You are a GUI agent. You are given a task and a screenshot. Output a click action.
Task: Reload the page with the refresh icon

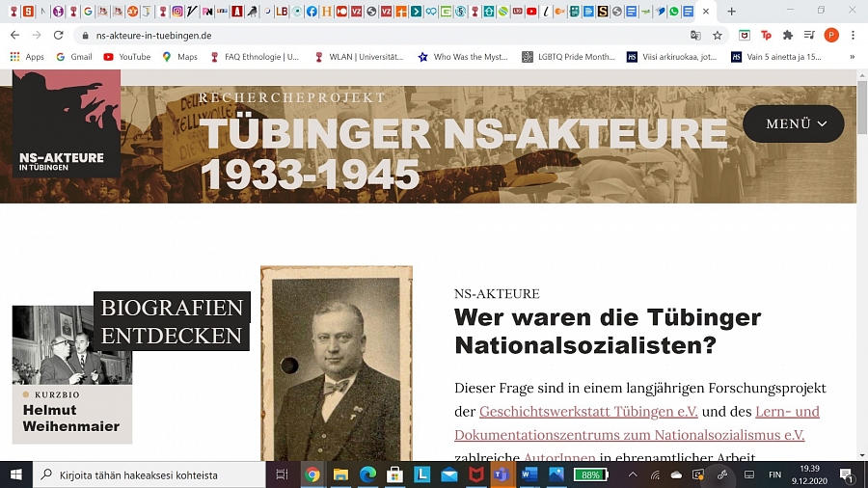(58, 35)
